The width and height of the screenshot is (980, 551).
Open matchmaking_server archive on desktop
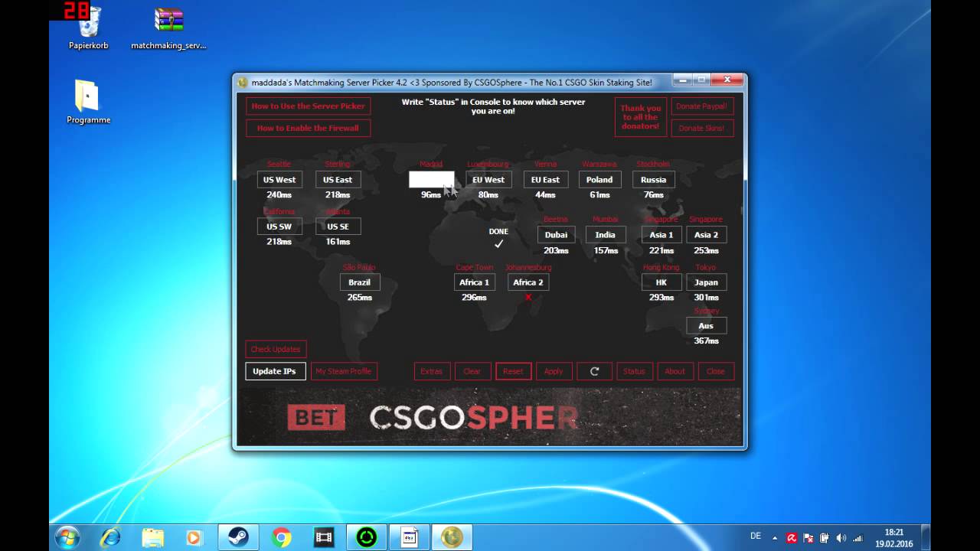(168, 28)
